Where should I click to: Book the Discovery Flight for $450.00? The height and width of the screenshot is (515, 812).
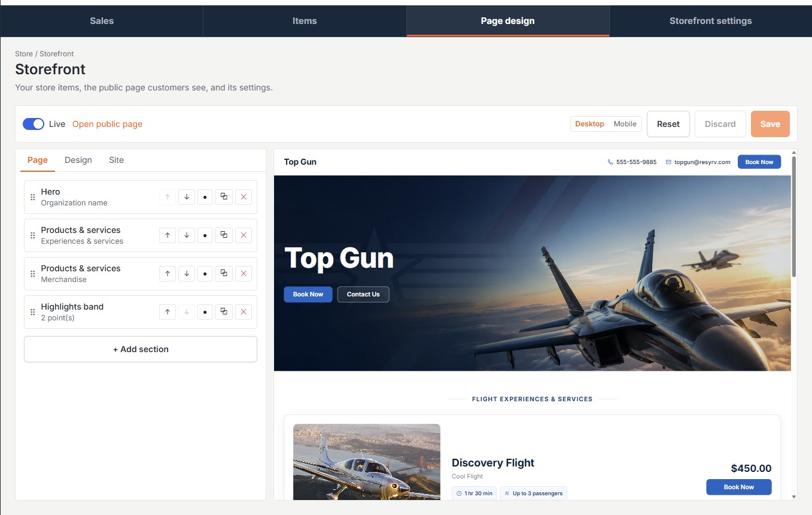739,487
